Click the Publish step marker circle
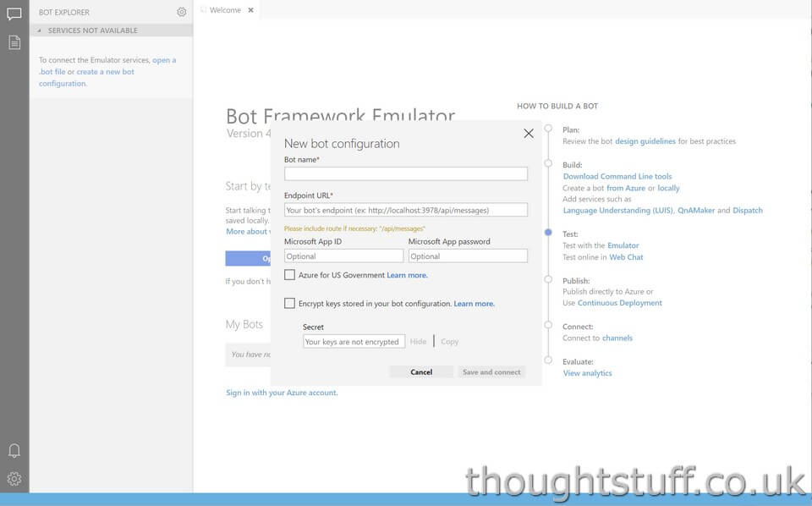812x506 pixels. coord(548,279)
